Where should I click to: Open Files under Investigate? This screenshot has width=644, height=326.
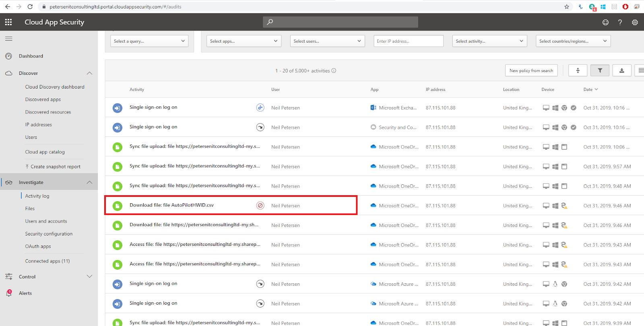(30, 208)
